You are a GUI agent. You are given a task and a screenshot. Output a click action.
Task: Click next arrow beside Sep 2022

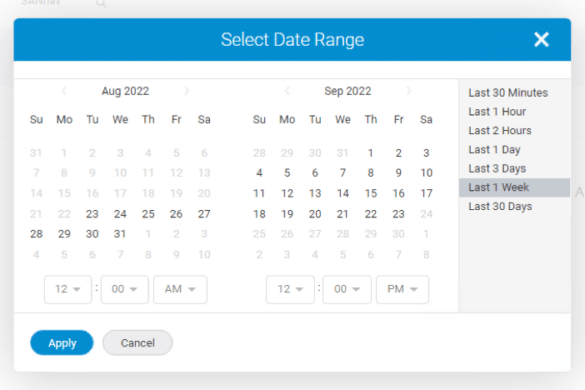pyautogui.click(x=409, y=91)
